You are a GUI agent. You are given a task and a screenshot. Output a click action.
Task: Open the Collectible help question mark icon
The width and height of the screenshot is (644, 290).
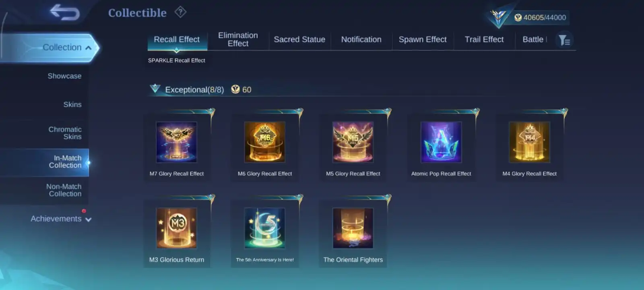click(180, 12)
